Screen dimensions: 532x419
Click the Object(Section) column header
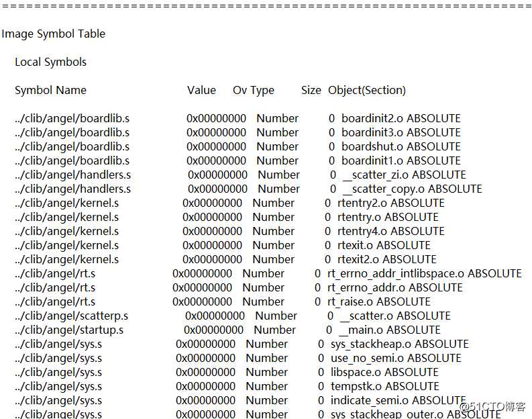367,91
